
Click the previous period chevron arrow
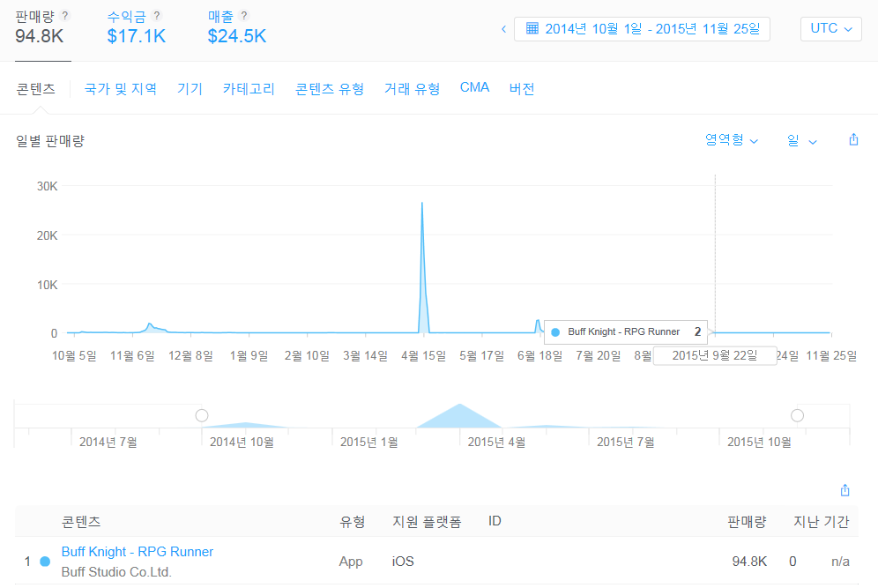[502, 28]
